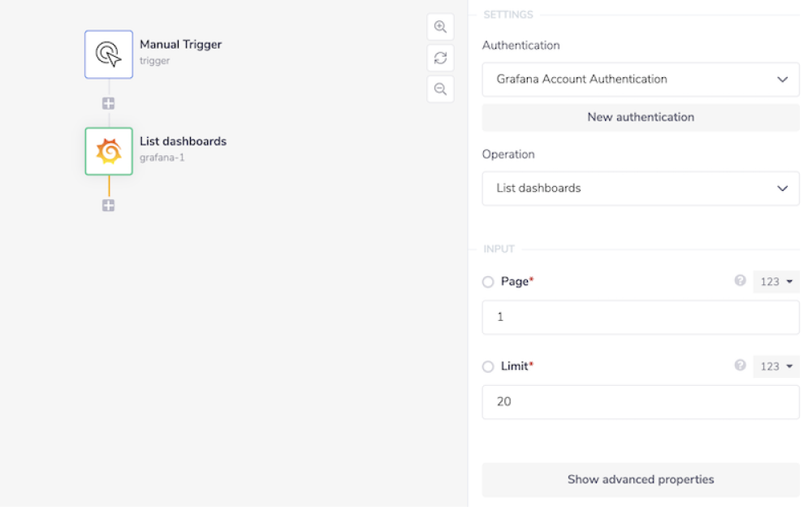Toggle the Page radio button
812x507 pixels.
[488, 282]
